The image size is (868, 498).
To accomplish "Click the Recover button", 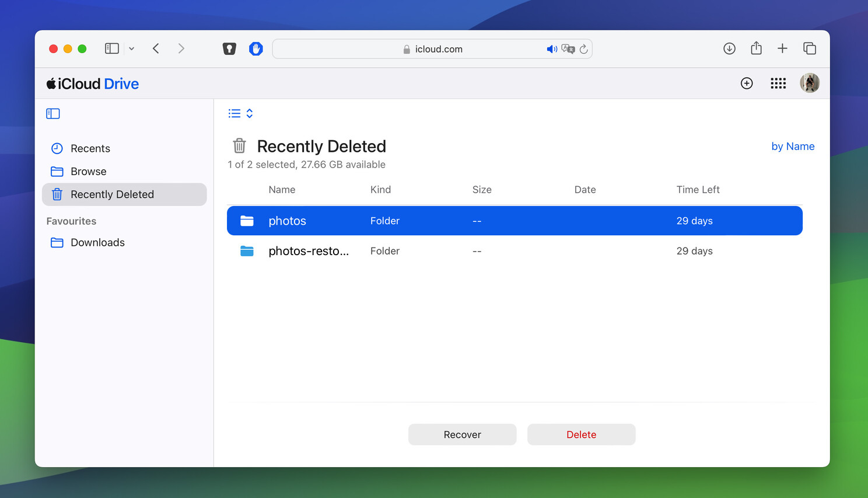I will coord(462,434).
